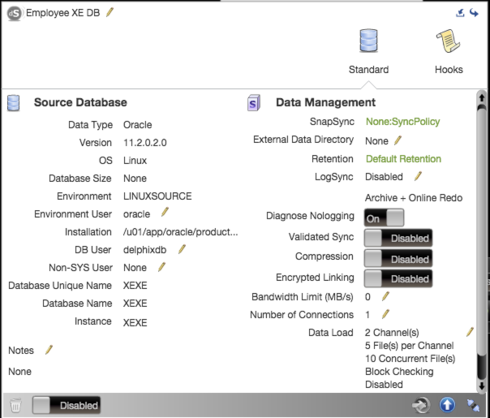Edit Number of Connections pencil
The image size is (490, 418).
click(386, 314)
